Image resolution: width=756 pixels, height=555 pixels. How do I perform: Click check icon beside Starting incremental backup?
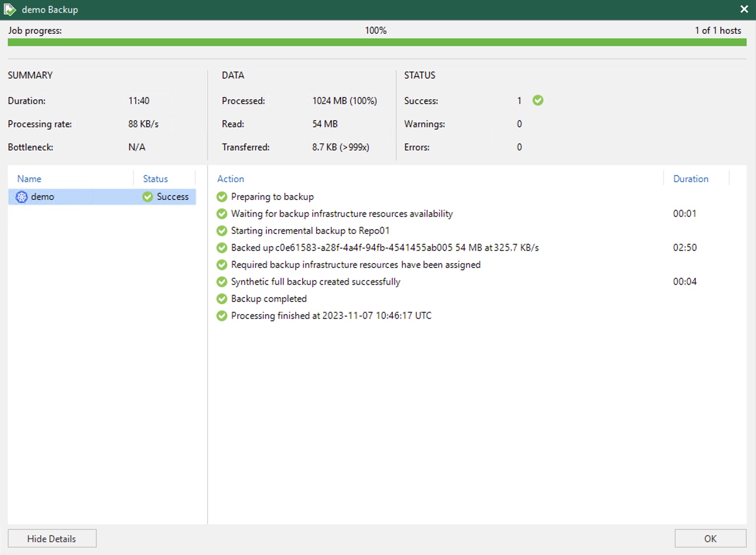pyautogui.click(x=222, y=231)
